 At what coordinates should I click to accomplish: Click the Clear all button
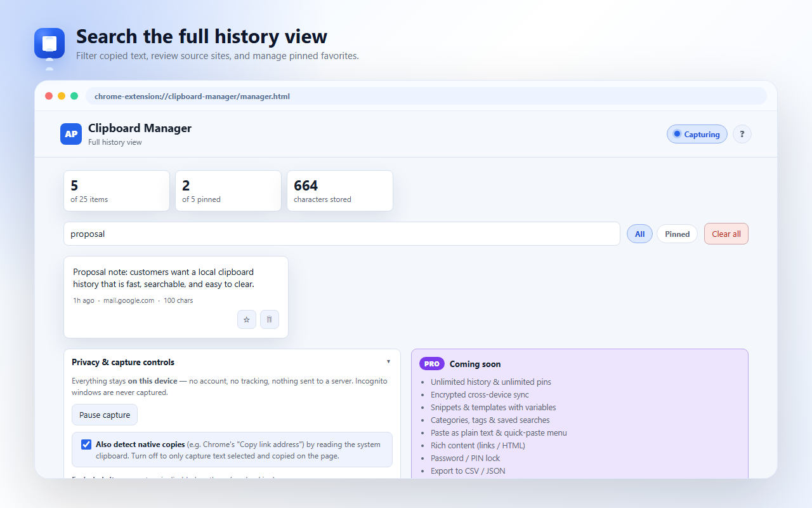click(x=726, y=234)
